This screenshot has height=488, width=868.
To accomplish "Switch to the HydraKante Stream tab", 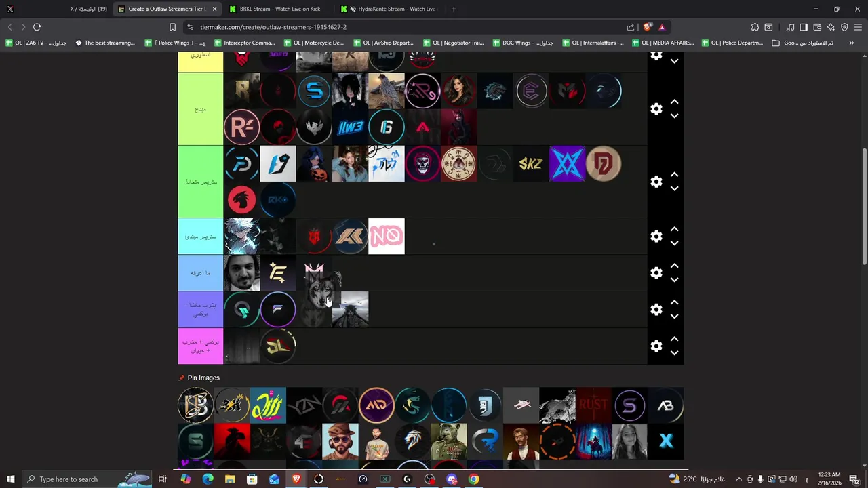I will pyautogui.click(x=390, y=9).
